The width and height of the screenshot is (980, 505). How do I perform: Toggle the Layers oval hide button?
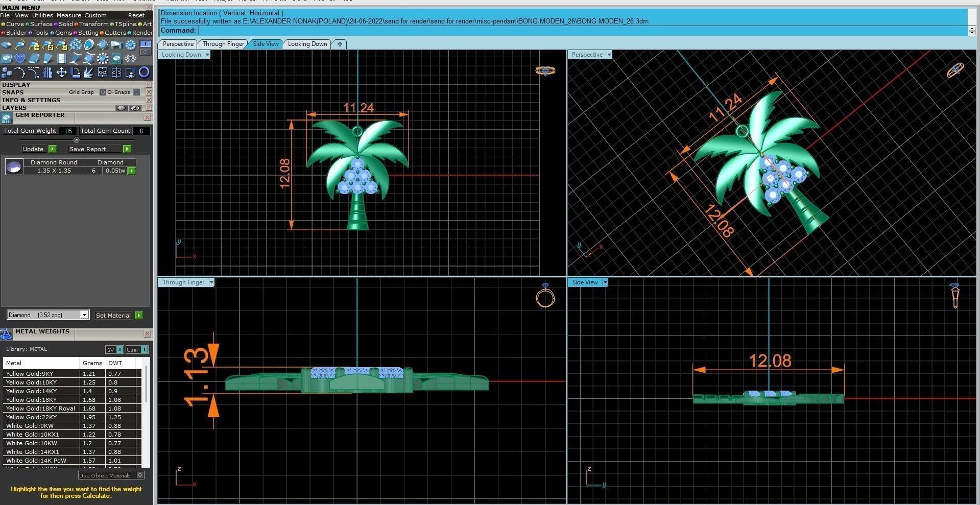[121, 108]
